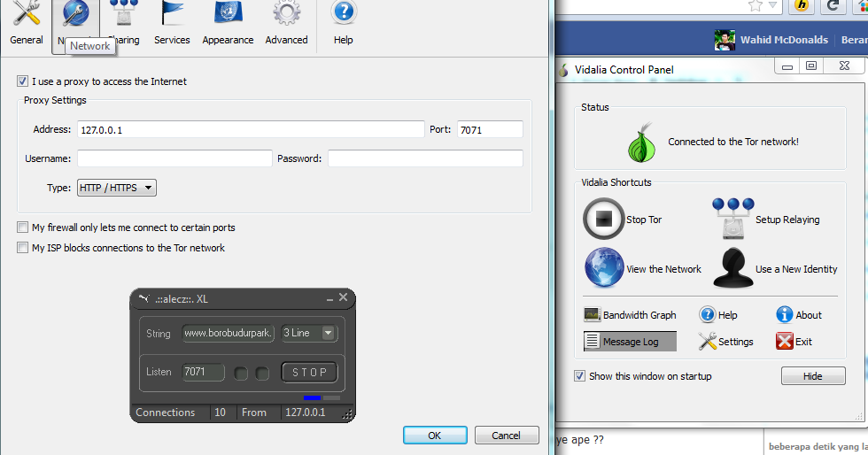
Task: Click the 127.0.0.1 entry in alecz XL status bar
Action: (306, 413)
